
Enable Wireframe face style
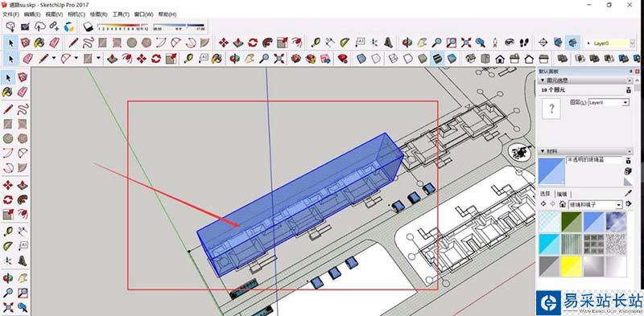[x=393, y=59]
